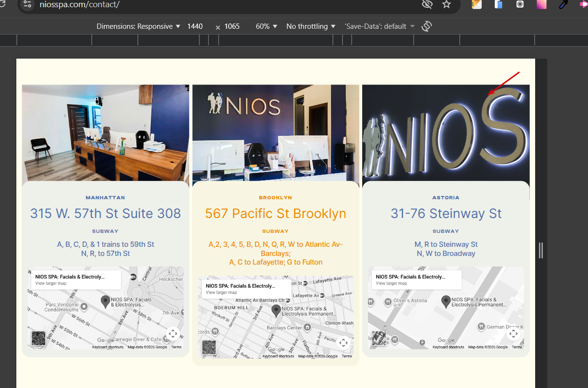Click Keyboard shortcuts on the Manhattan map
Viewport: 588px width, 388px height.
coord(108,347)
